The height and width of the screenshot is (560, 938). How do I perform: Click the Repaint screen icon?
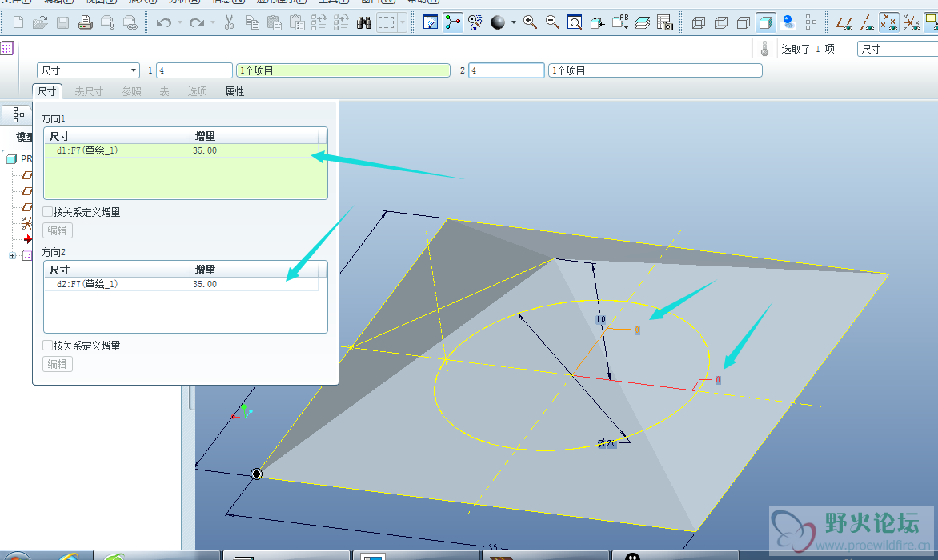click(x=430, y=22)
